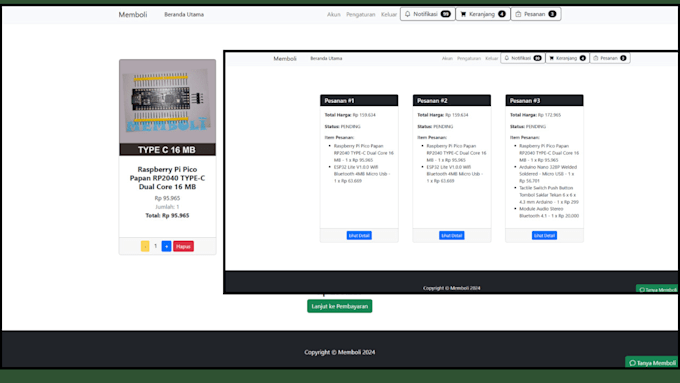Open Pesanan button in inset orders page
Screen dimensions: 680x383
pos(610,58)
